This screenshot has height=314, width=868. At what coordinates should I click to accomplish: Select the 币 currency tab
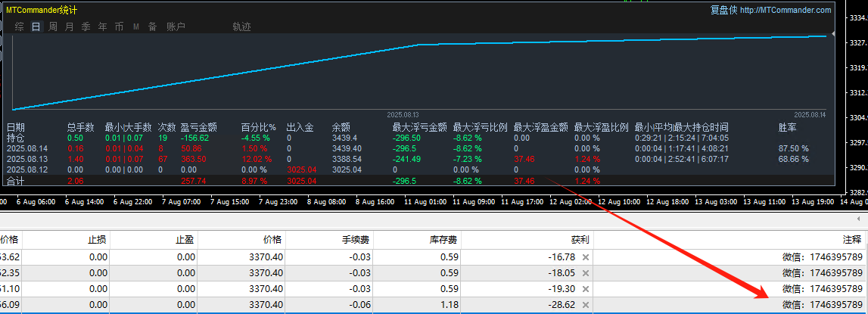119,26
